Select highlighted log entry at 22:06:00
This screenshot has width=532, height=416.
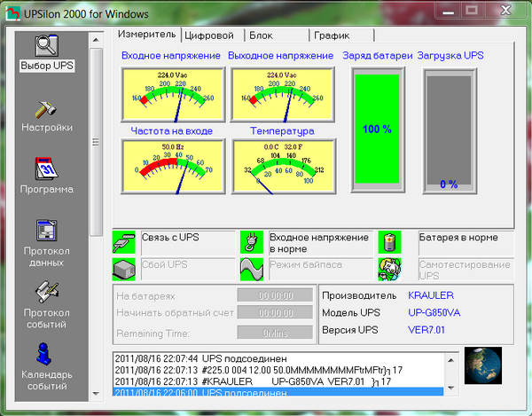tap(278, 392)
